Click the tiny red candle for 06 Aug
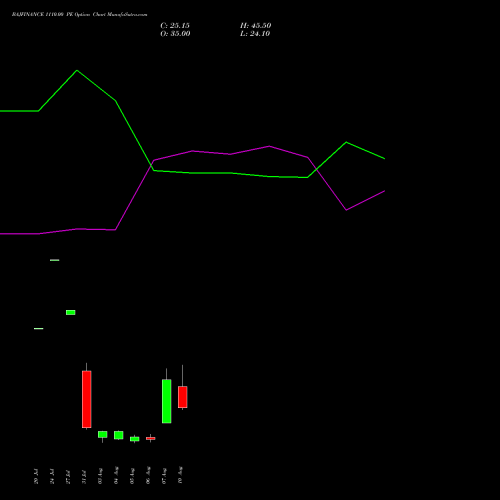This screenshot has height=500, width=500. [x=151, y=438]
